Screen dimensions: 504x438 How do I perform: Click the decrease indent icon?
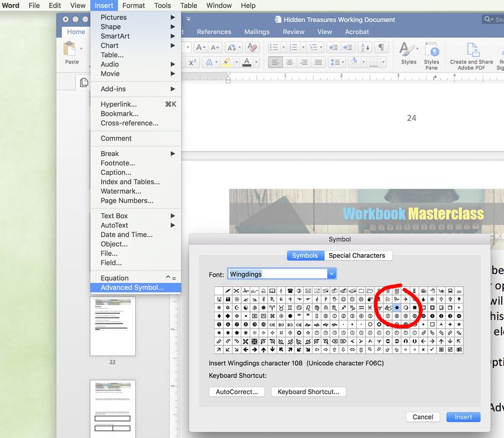[333, 47]
